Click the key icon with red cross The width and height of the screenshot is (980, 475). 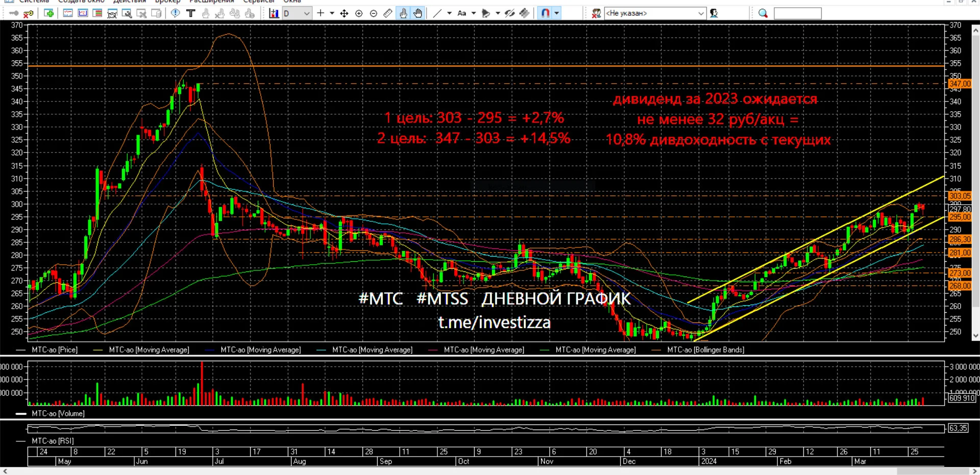point(29,13)
